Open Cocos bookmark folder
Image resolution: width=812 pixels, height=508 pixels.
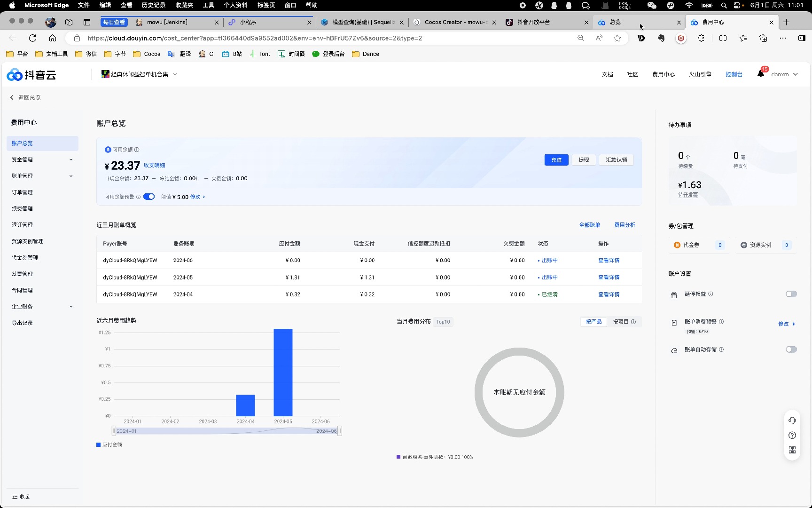147,54
